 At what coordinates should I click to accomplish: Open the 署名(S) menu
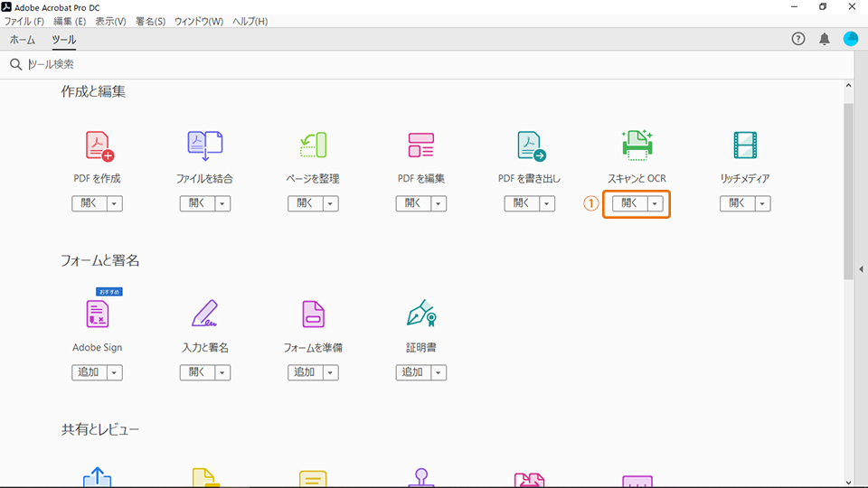[x=151, y=21]
